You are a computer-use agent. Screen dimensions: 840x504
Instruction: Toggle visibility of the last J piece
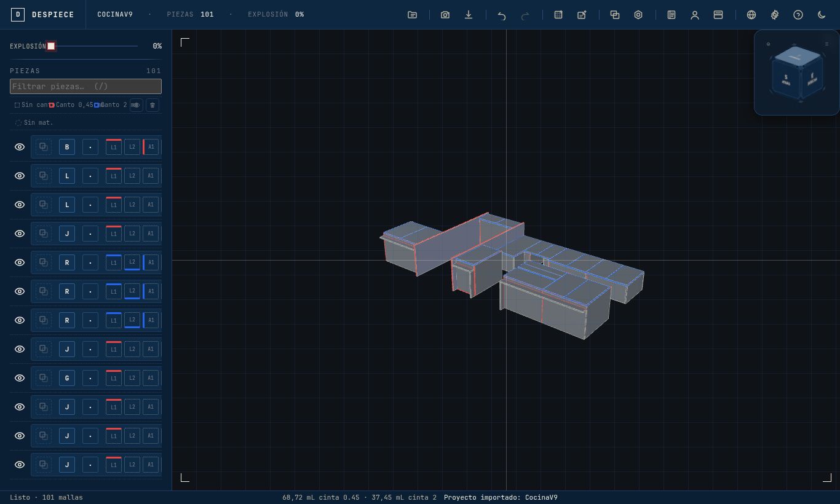click(x=20, y=465)
